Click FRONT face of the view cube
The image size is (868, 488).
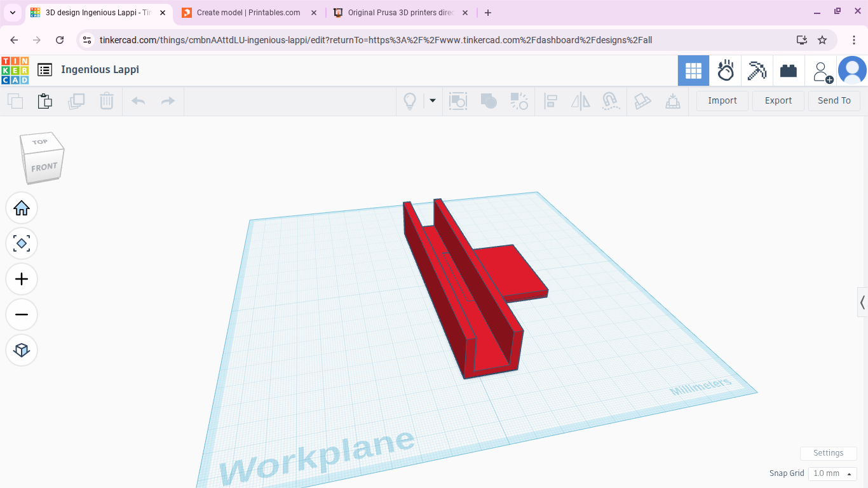coord(44,168)
